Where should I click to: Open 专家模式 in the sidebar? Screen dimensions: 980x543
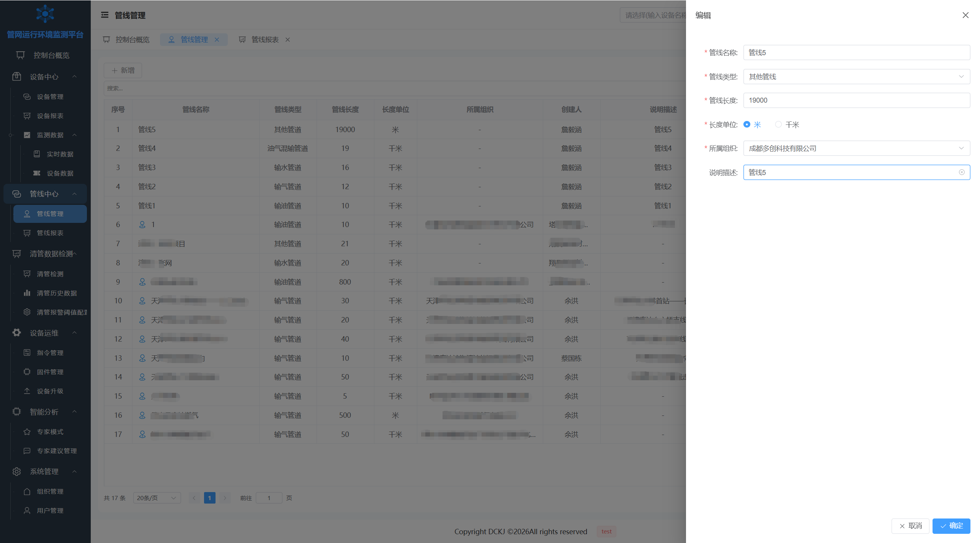[50, 432]
